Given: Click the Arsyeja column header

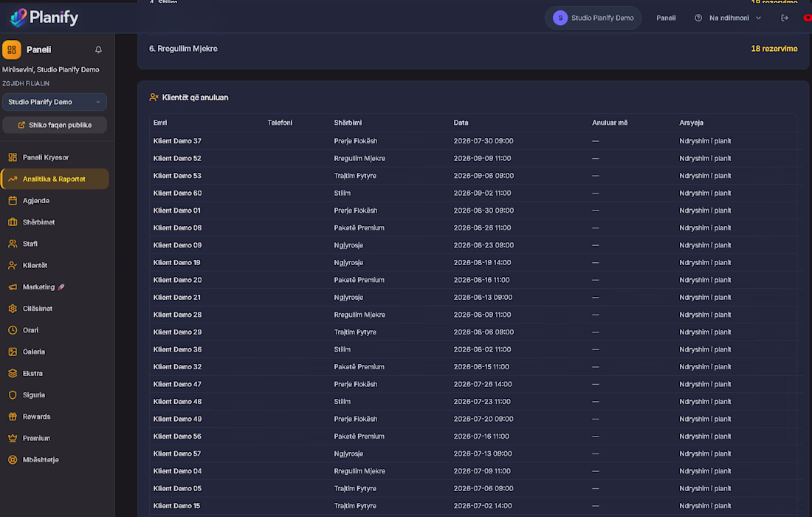Looking at the screenshot, I should [x=692, y=123].
